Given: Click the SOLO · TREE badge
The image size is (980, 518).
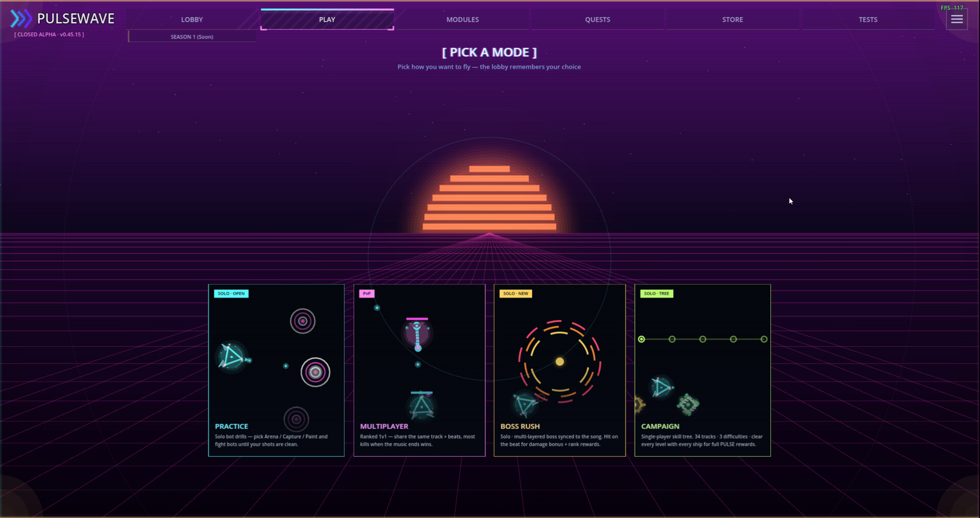Looking at the screenshot, I should 656,294.
